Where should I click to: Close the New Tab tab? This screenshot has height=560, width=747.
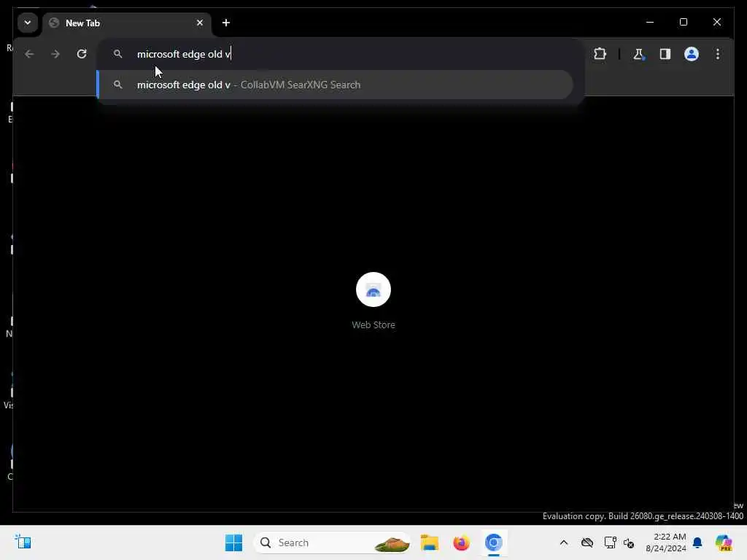click(x=200, y=23)
